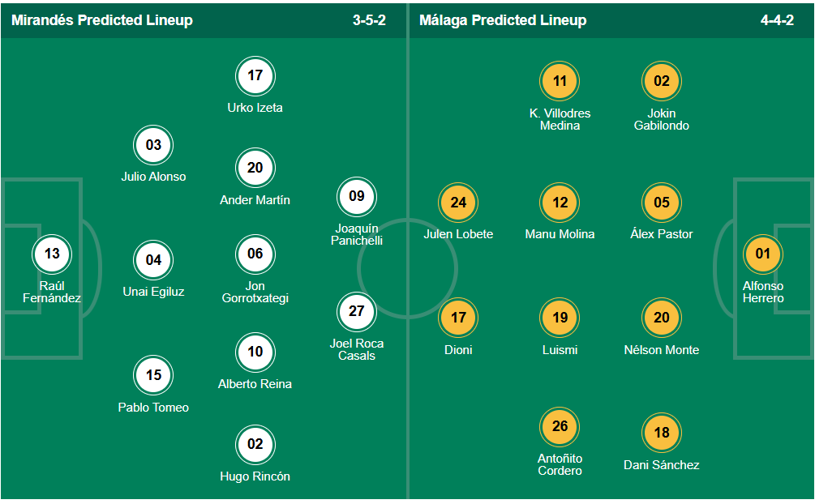Open the Nélson Monte player name

pyautogui.click(x=662, y=350)
